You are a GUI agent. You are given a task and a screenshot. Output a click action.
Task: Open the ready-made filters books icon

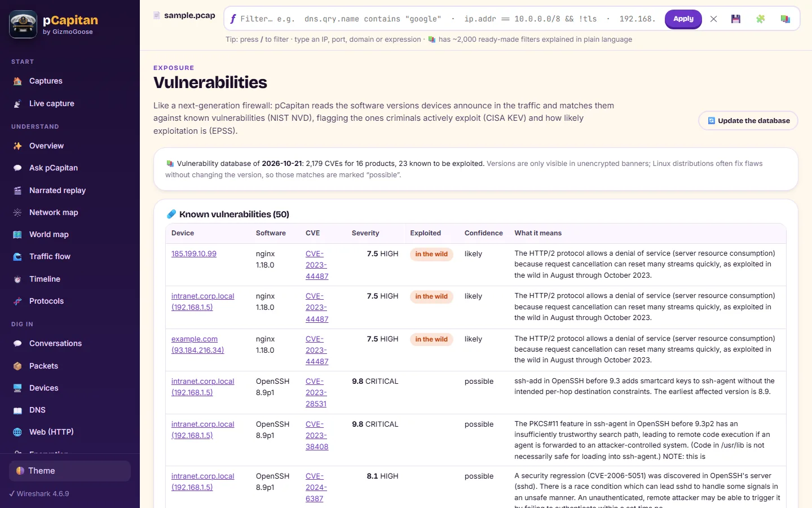tap(785, 19)
